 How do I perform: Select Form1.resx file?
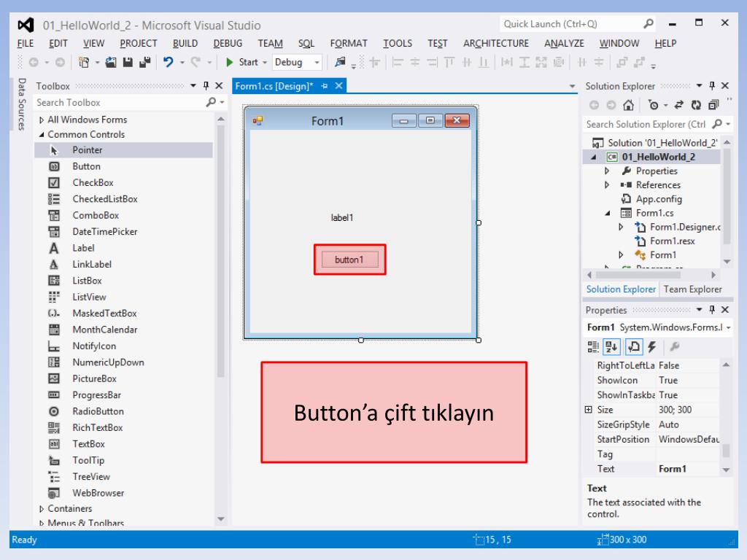click(x=672, y=241)
